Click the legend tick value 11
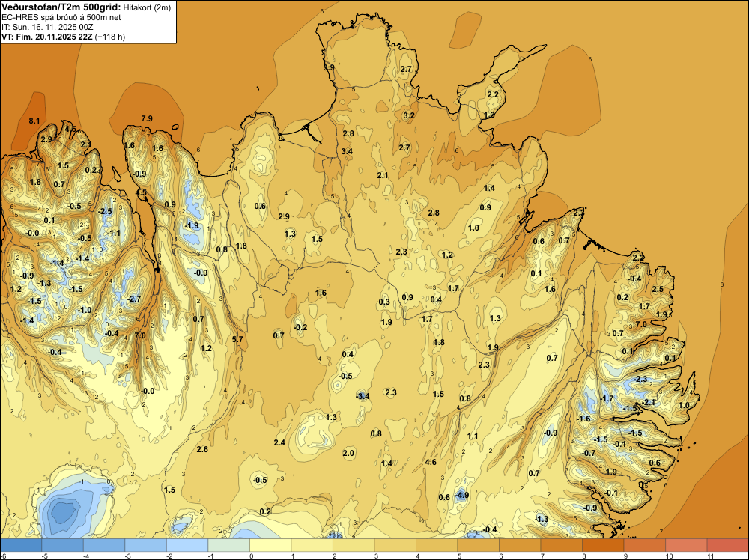The height and width of the screenshot is (560, 749). (x=710, y=556)
